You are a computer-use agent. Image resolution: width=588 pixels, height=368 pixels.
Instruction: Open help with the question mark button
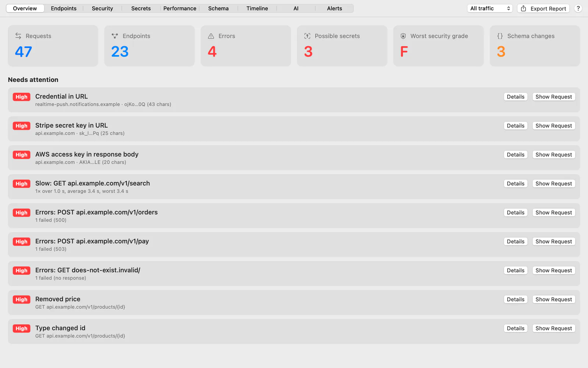[x=578, y=8]
